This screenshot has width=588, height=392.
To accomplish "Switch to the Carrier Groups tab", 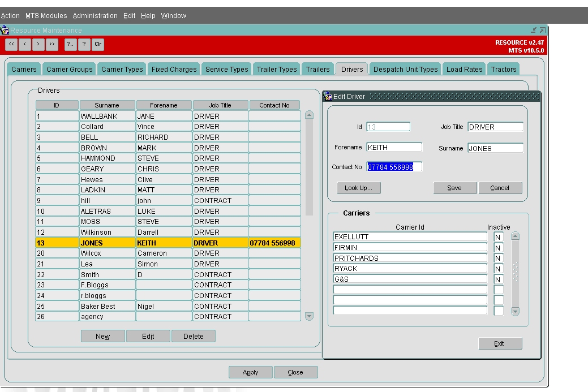I will coord(70,69).
